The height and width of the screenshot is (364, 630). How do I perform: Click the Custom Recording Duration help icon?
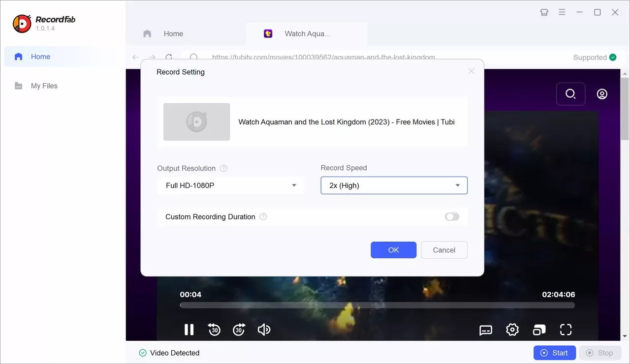coord(263,217)
